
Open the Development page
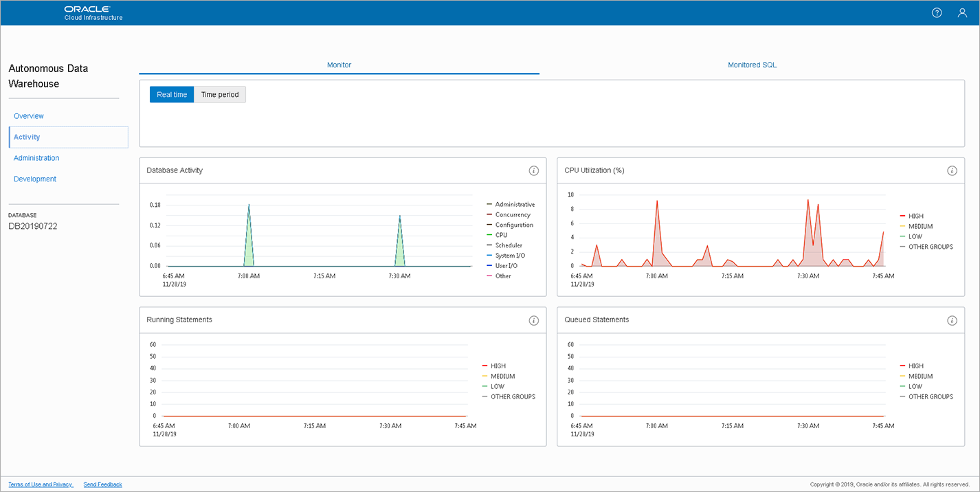(35, 179)
